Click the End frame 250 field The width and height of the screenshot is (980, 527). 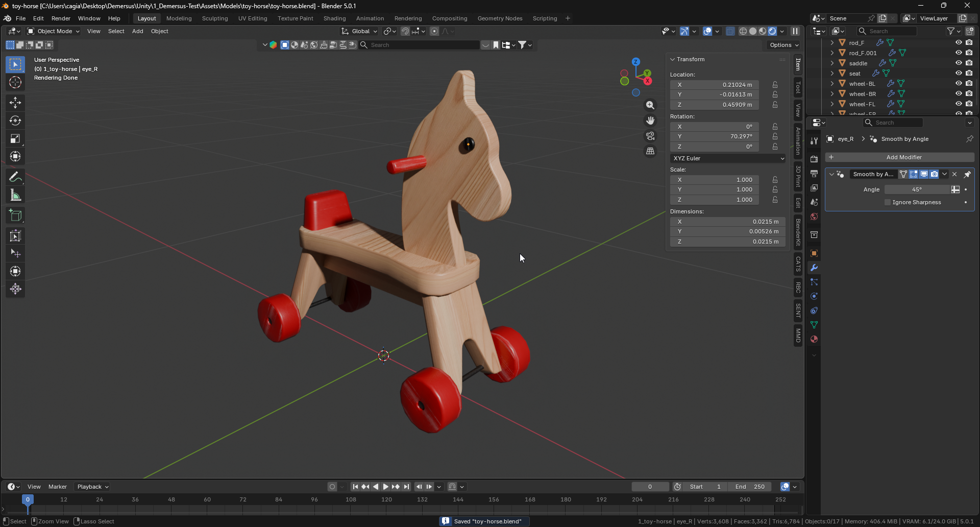tap(750, 487)
